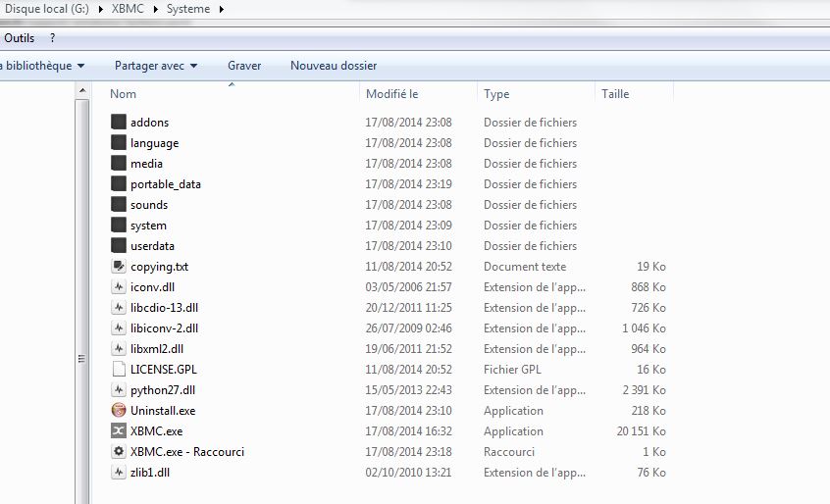The image size is (830, 504).
Task: Select the XBMC.exe application icon
Action: [119, 431]
